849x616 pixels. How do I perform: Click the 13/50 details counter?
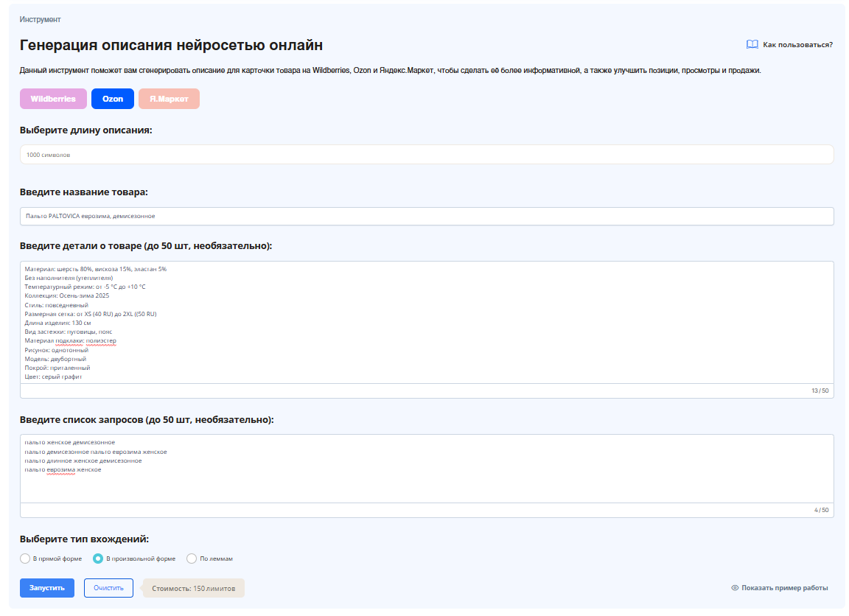(x=820, y=391)
